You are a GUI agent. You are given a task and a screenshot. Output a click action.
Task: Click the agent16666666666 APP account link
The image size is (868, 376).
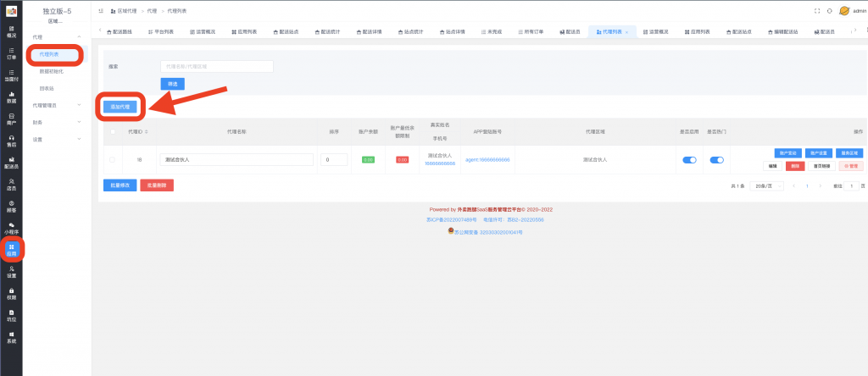(487, 160)
